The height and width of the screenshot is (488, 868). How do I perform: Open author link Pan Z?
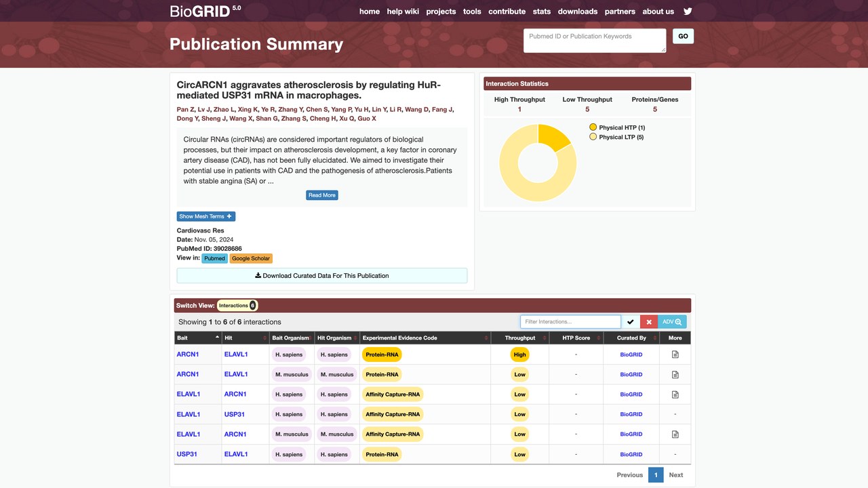click(186, 109)
